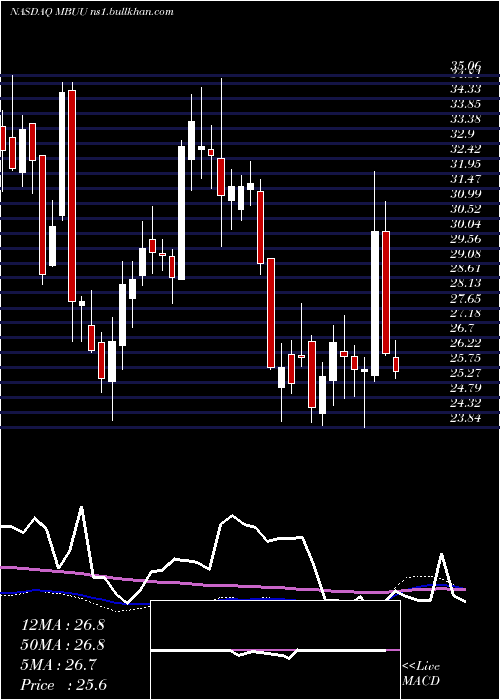Viewport: 500px width, 700px height.
Task: Click the 29.08 price axis label
Action: click(466, 254)
